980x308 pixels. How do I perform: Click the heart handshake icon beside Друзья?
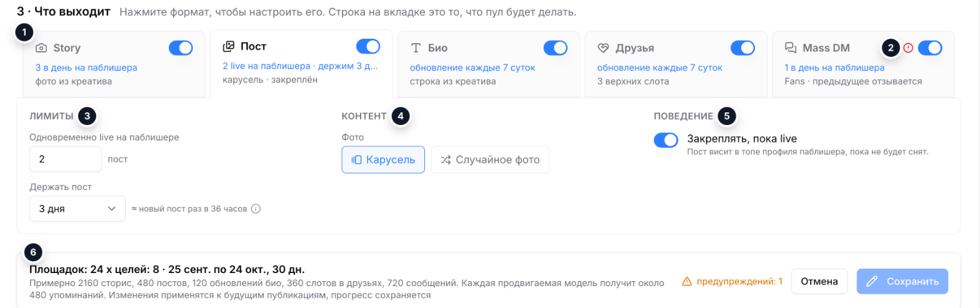[x=603, y=48]
